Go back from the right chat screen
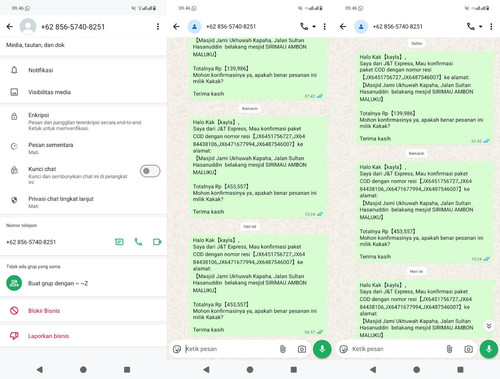The width and height of the screenshot is (500, 379). point(343,27)
